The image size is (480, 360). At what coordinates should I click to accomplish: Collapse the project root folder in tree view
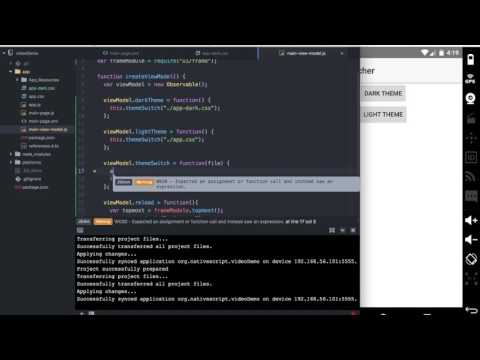coord(4,53)
